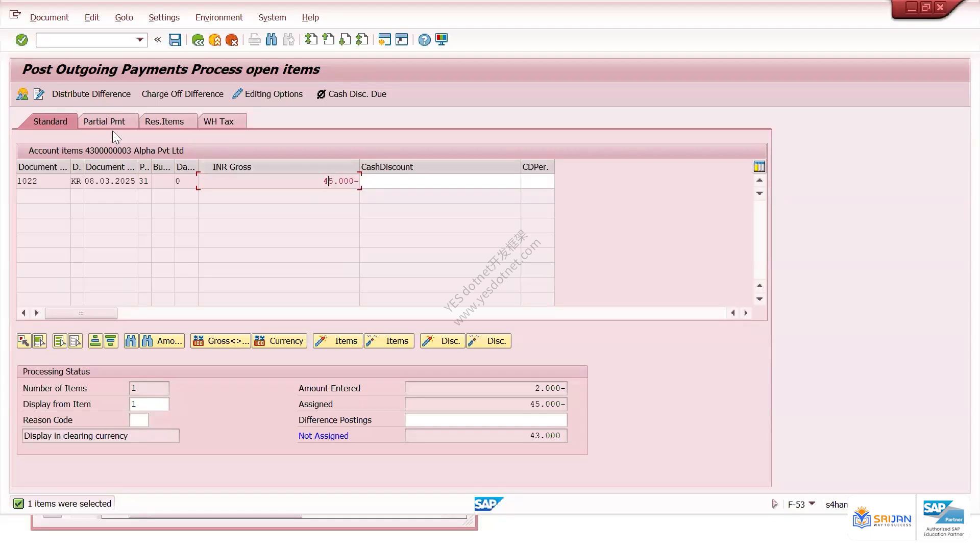
Task: Click the red Cancel icon in toolbar
Action: pyautogui.click(x=232, y=40)
